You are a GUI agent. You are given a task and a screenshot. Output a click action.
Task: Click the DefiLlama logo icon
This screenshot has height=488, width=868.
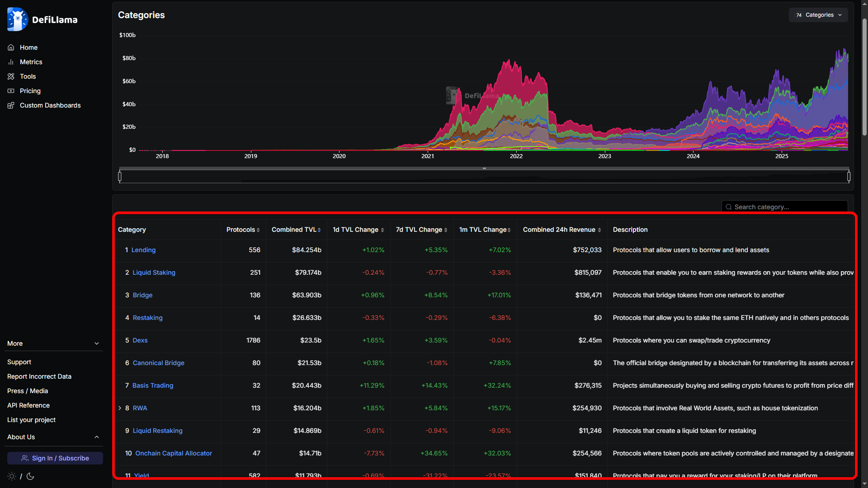(x=18, y=19)
